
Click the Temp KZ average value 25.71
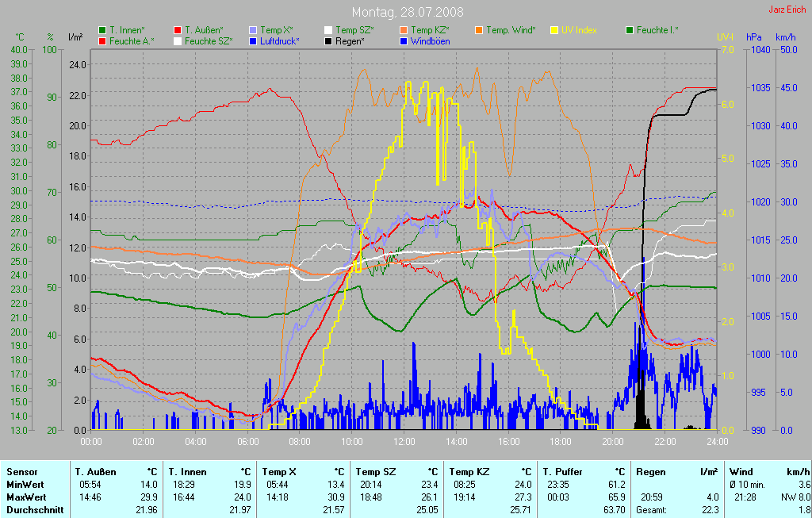click(521, 510)
